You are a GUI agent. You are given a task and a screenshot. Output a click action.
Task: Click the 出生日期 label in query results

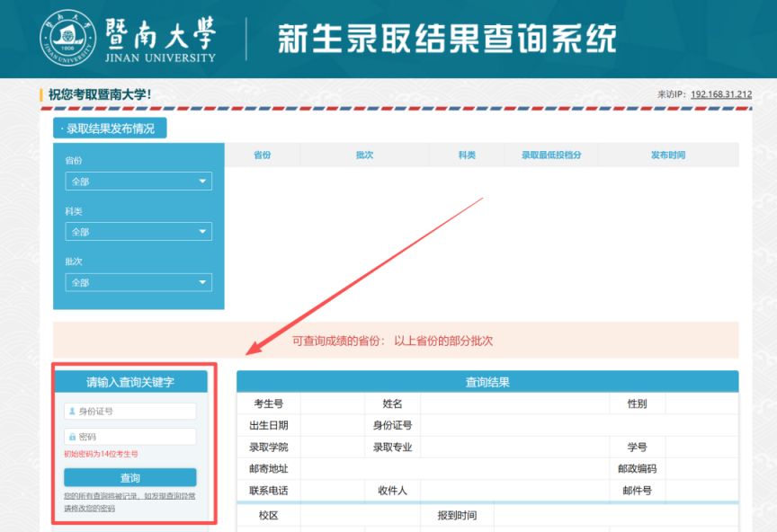[269, 425]
